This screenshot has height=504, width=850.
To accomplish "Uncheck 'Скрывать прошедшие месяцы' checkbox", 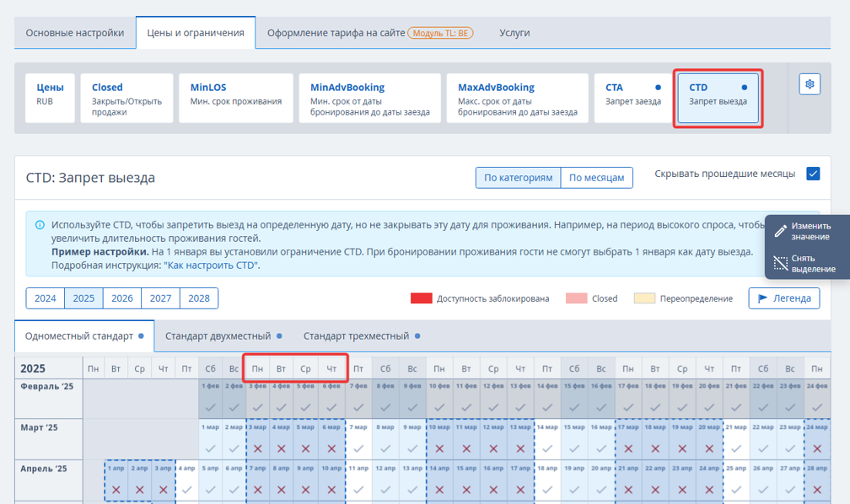I will coord(813,174).
